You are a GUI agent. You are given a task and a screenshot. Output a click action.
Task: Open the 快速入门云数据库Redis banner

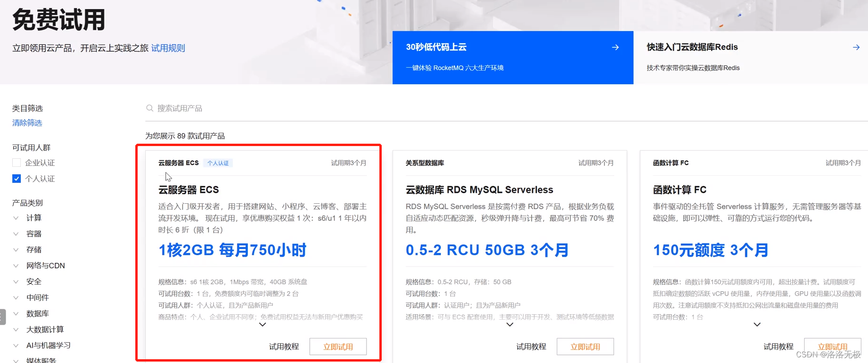click(751, 58)
